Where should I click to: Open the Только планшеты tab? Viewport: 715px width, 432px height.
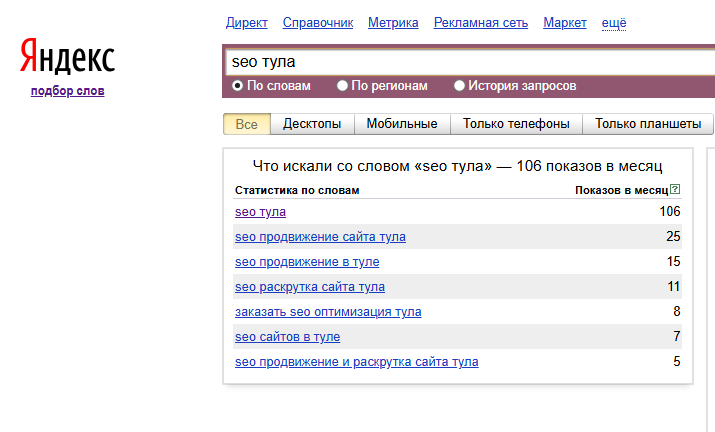click(x=648, y=124)
